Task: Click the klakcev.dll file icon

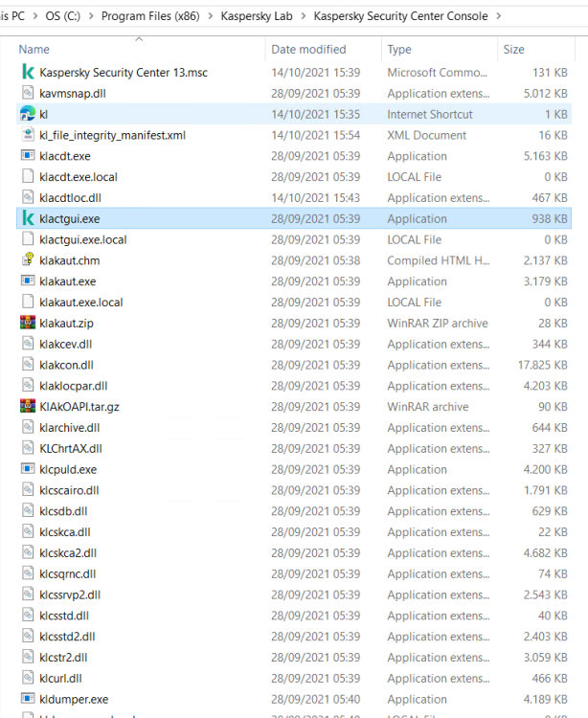Action: point(28,344)
